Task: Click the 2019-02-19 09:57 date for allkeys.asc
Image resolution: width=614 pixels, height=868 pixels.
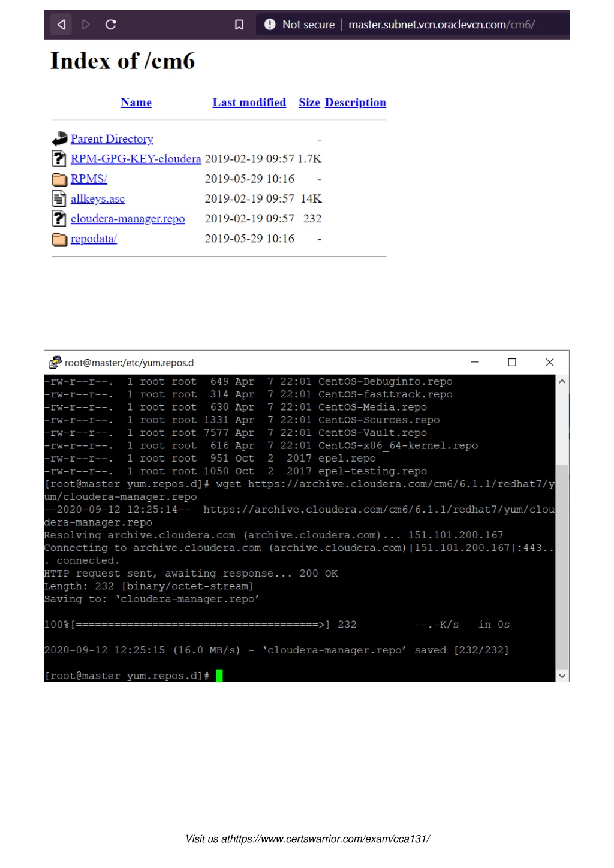Action: pyautogui.click(x=250, y=198)
